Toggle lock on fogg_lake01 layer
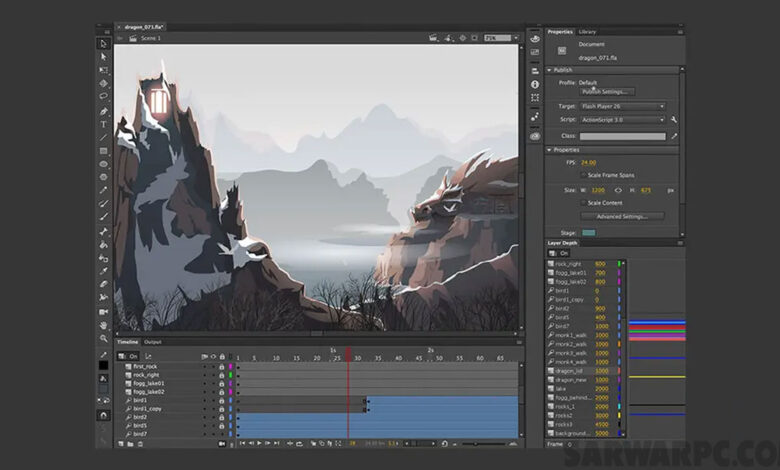 click(x=222, y=383)
